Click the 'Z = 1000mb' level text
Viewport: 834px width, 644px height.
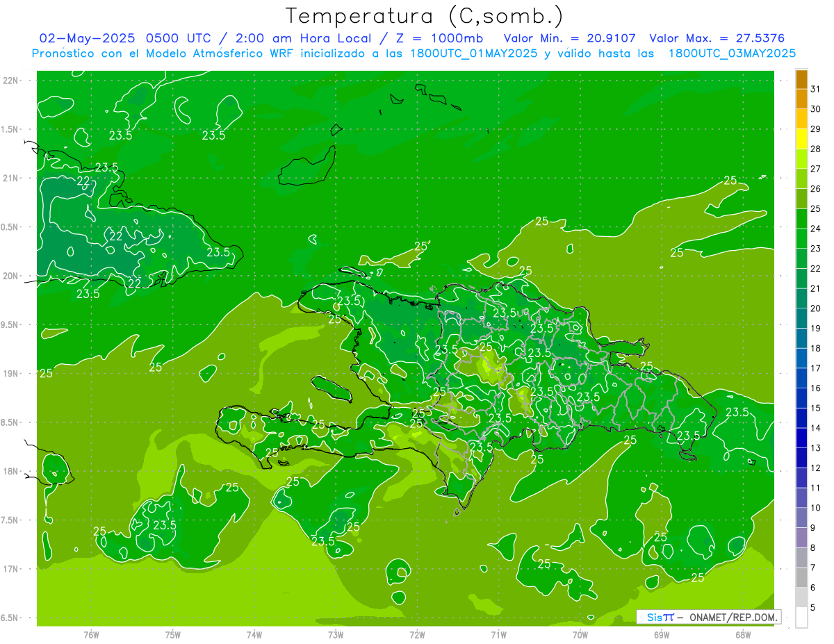pos(439,38)
